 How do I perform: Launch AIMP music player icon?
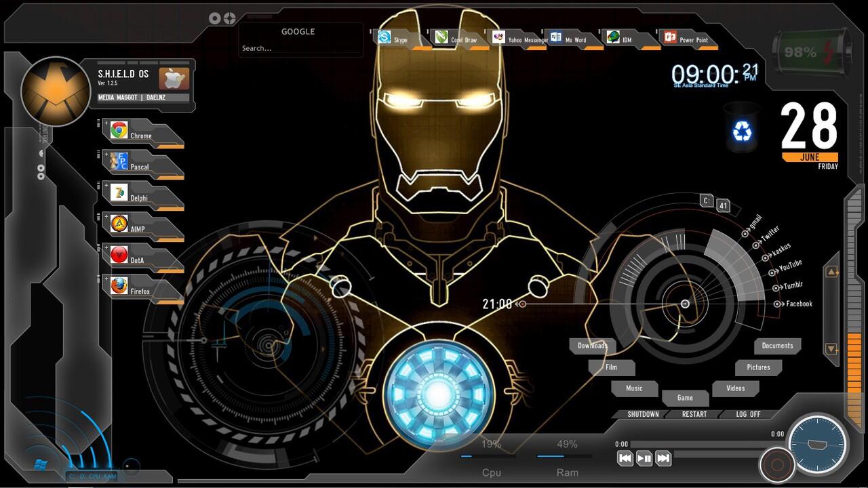(x=119, y=224)
